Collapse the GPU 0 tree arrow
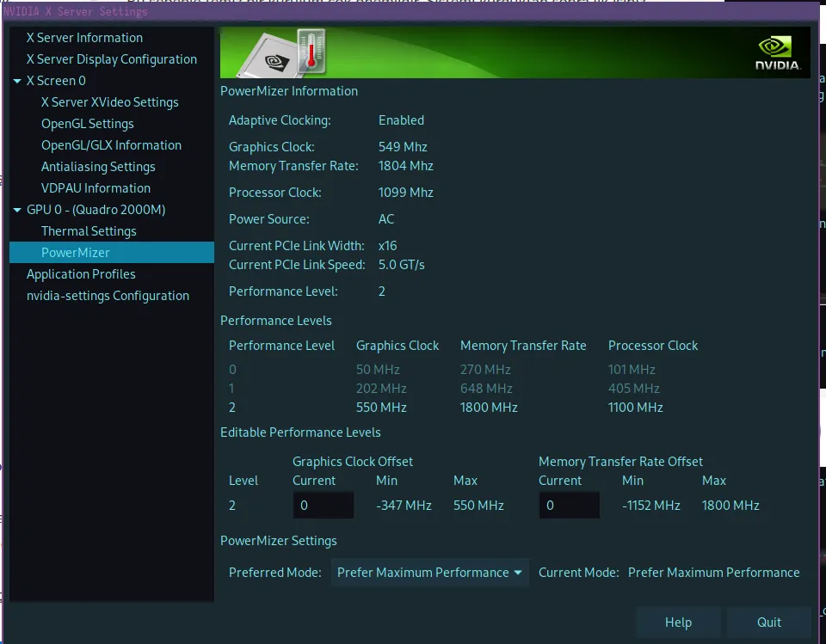 17,210
